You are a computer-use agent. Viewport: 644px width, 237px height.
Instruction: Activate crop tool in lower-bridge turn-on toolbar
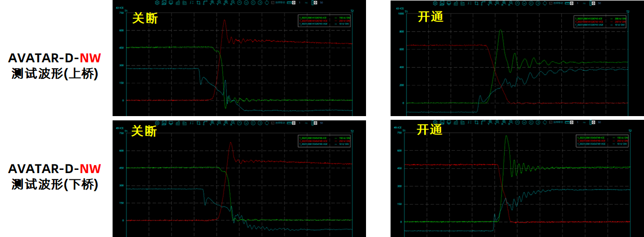tap(476, 122)
